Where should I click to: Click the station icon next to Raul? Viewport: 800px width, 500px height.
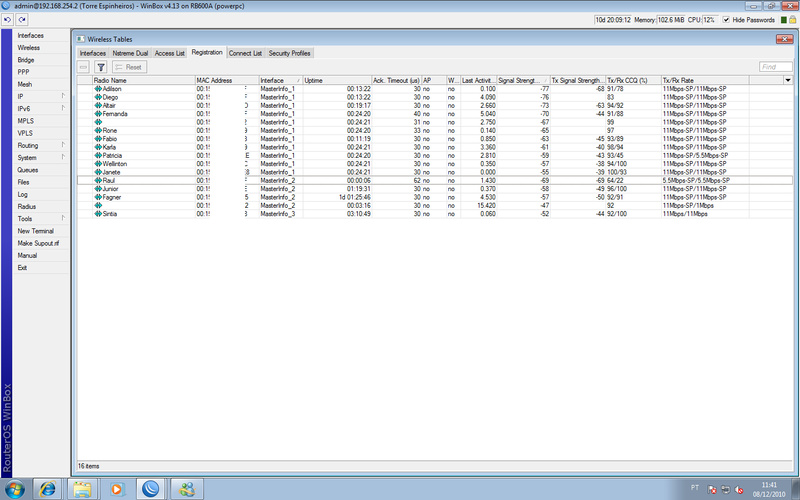[98, 181]
